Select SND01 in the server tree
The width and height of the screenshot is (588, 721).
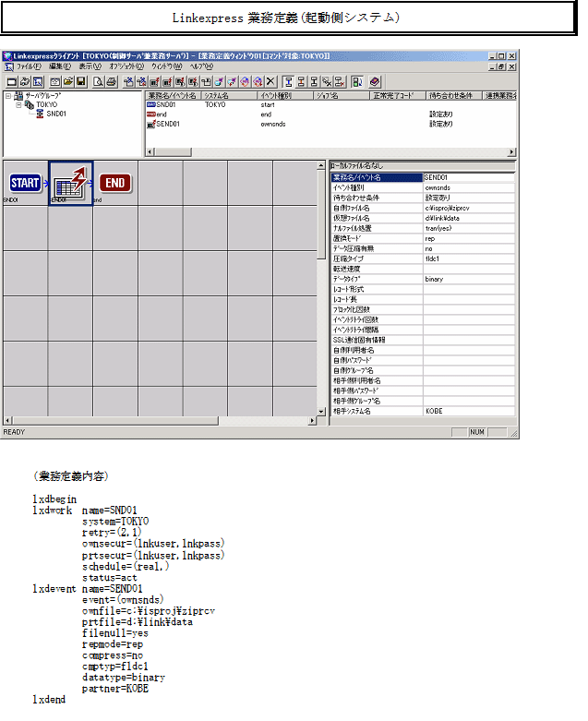(55, 114)
